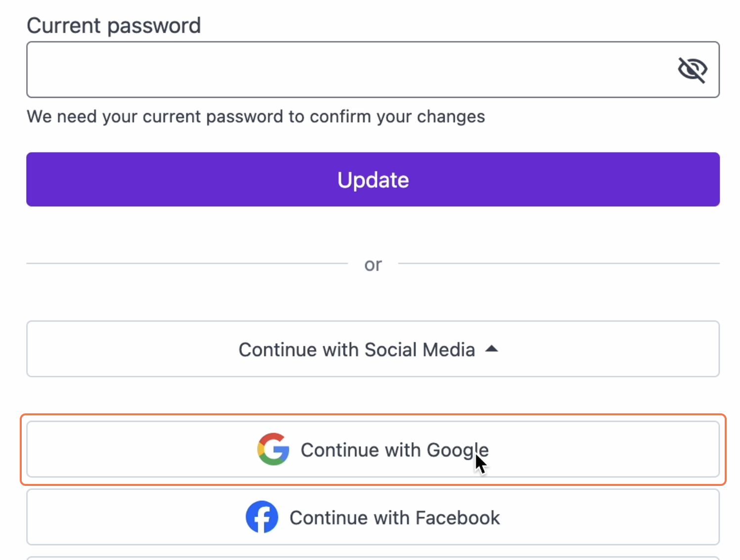The image size is (740, 560).
Task: Click the "Continue with Facebook" text label
Action: point(394,518)
